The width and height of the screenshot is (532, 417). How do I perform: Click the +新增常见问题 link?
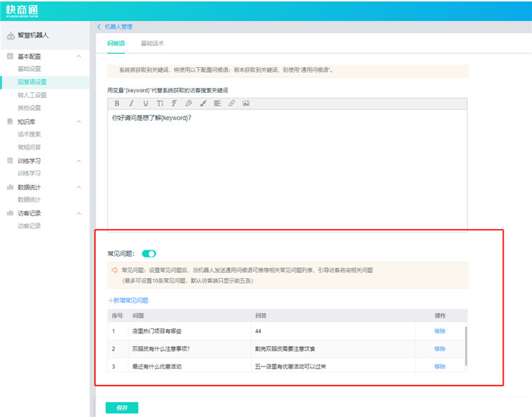[x=128, y=300]
